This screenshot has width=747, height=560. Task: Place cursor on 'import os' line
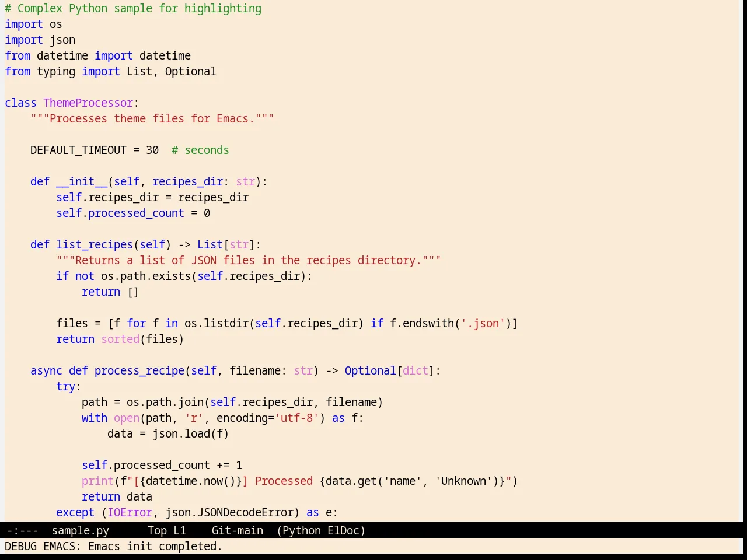tap(33, 24)
